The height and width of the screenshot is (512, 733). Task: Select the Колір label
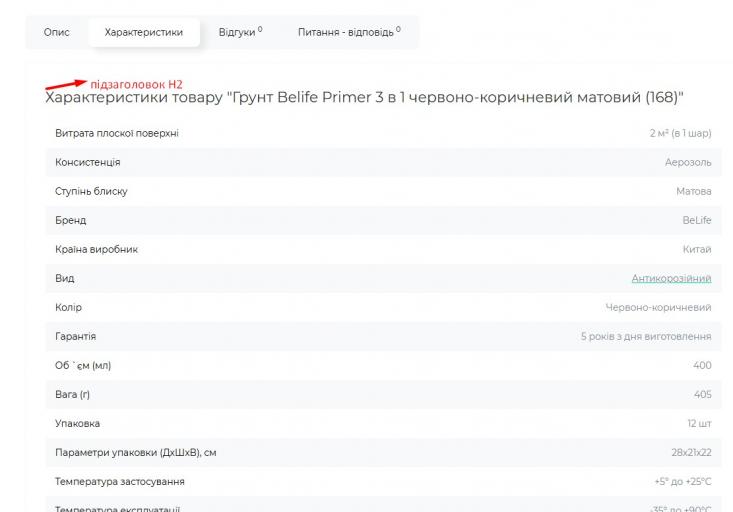click(x=68, y=307)
